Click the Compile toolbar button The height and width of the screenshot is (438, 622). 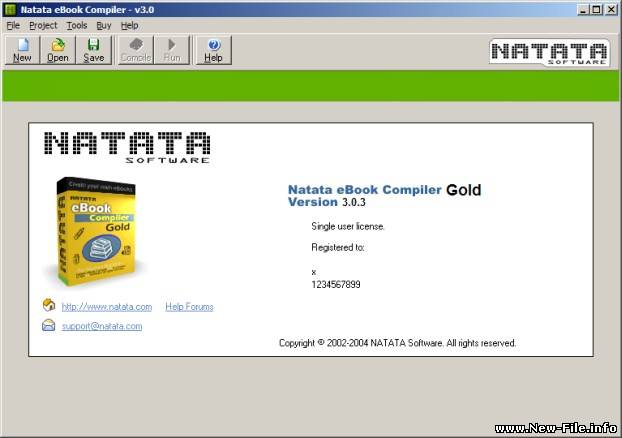point(136,50)
